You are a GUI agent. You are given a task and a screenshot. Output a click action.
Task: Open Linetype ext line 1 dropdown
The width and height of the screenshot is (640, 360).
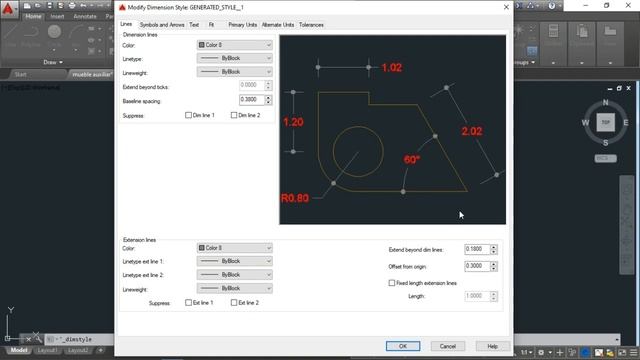coord(235,261)
